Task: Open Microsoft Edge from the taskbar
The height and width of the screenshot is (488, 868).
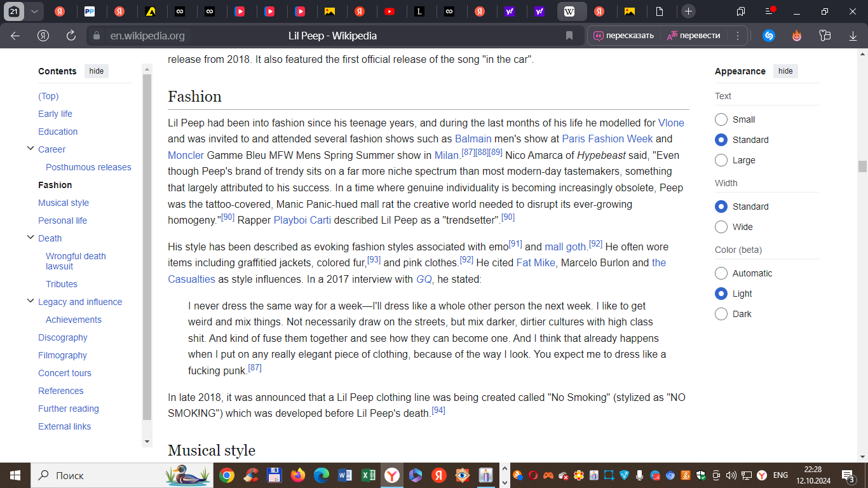Action: pyautogui.click(x=321, y=475)
